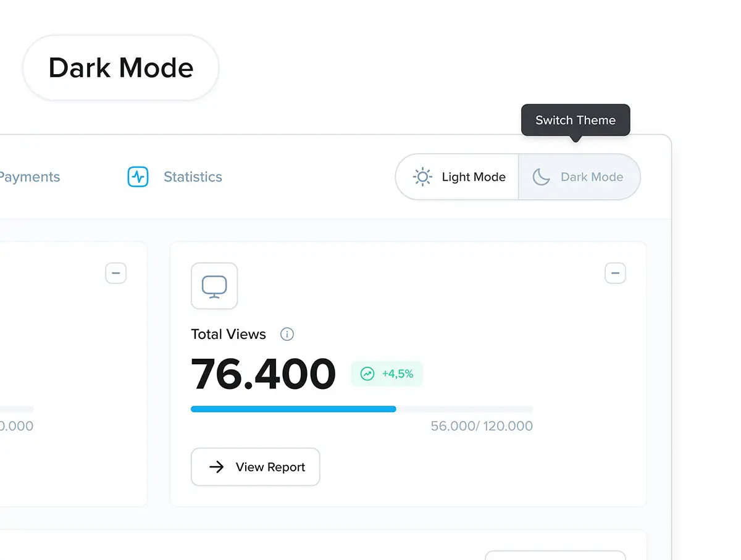Screen dimensions: 741x560
Task: Collapse the left card using its minus button
Action: point(116,273)
